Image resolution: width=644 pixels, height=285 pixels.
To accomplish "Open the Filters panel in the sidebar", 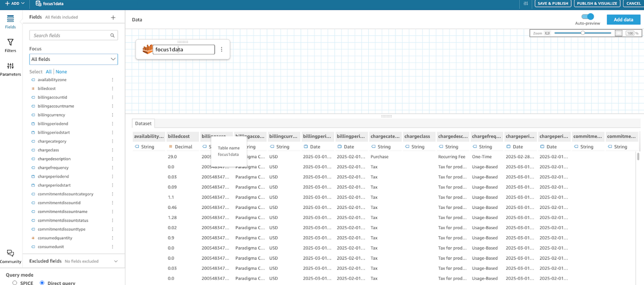I will click(x=10, y=45).
